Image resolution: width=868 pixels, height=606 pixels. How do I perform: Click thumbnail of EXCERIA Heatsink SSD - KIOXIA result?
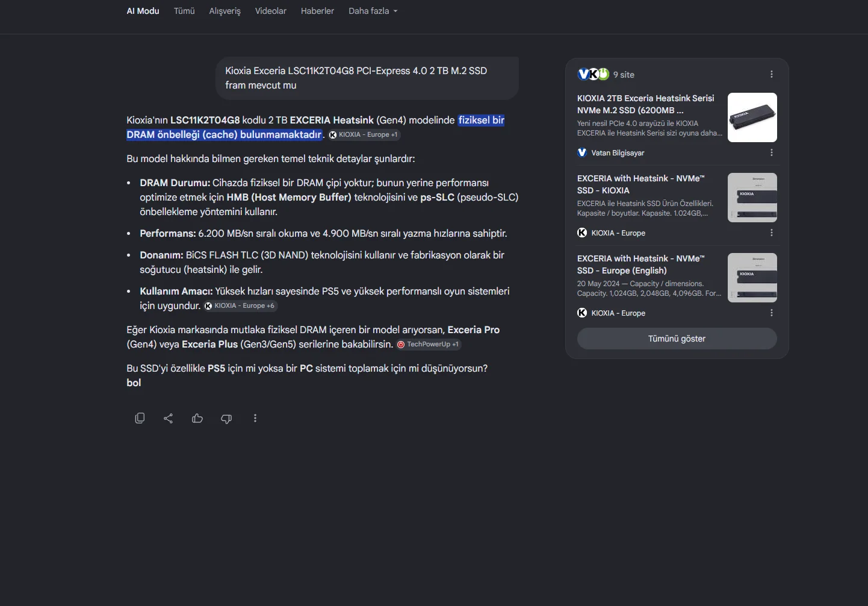coord(752,198)
